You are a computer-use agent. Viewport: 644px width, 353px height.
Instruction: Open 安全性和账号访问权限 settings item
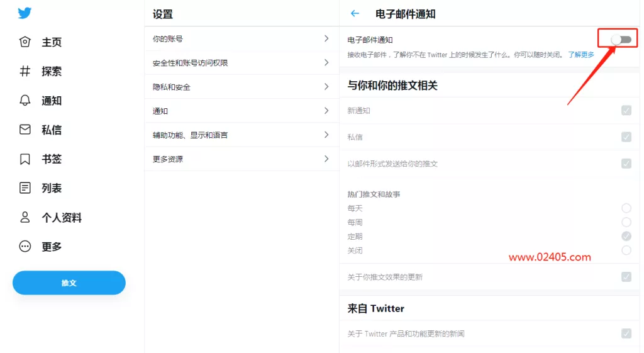[x=241, y=63]
